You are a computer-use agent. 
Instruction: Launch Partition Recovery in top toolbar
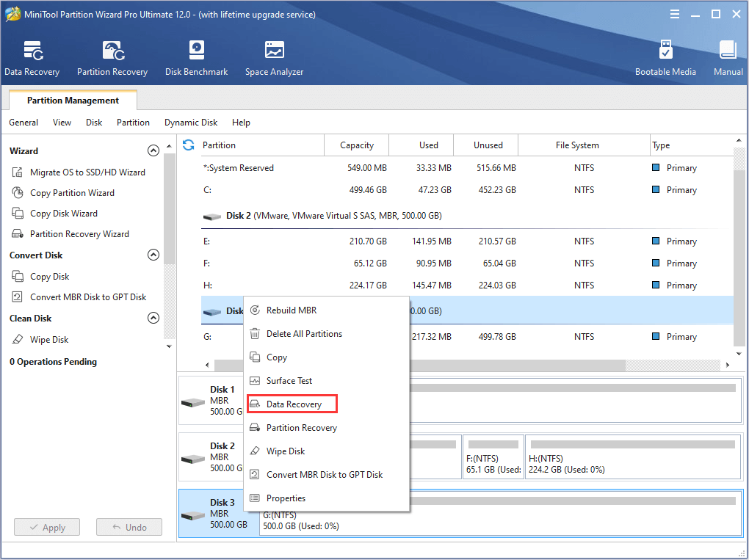pos(112,58)
